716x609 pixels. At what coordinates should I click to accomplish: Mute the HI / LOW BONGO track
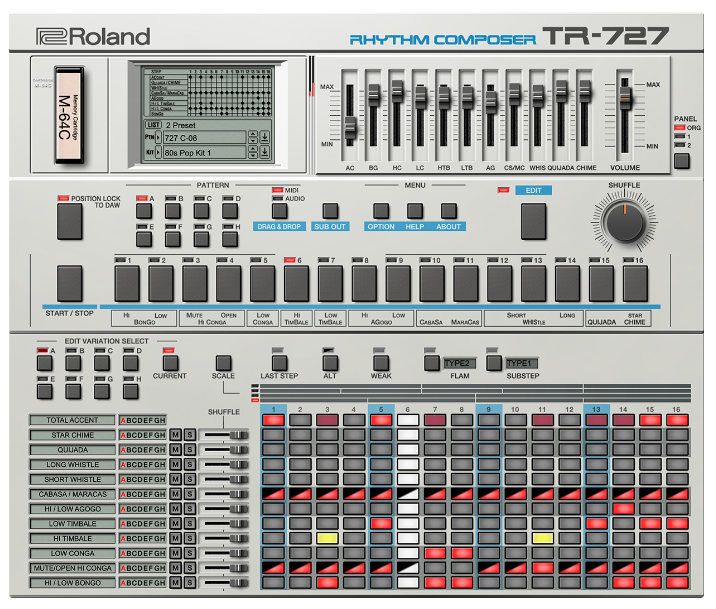coord(175,583)
